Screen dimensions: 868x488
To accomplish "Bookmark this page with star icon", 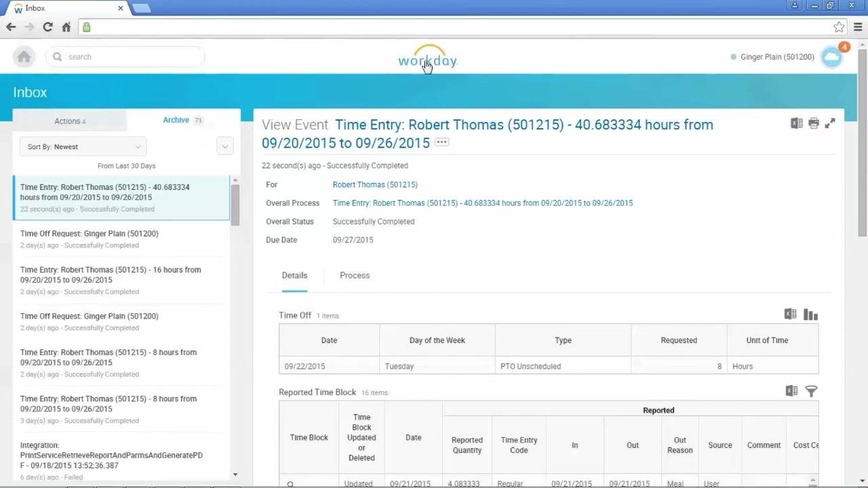I will click(x=839, y=27).
